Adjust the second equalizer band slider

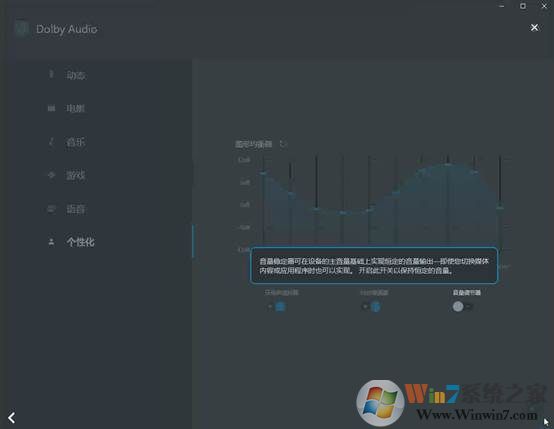pos(290,193)
